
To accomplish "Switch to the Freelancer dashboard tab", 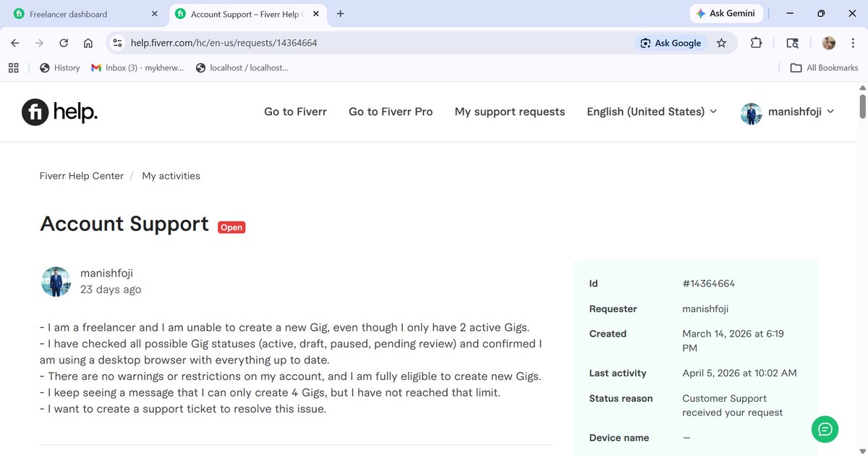I will click(85, 14).
